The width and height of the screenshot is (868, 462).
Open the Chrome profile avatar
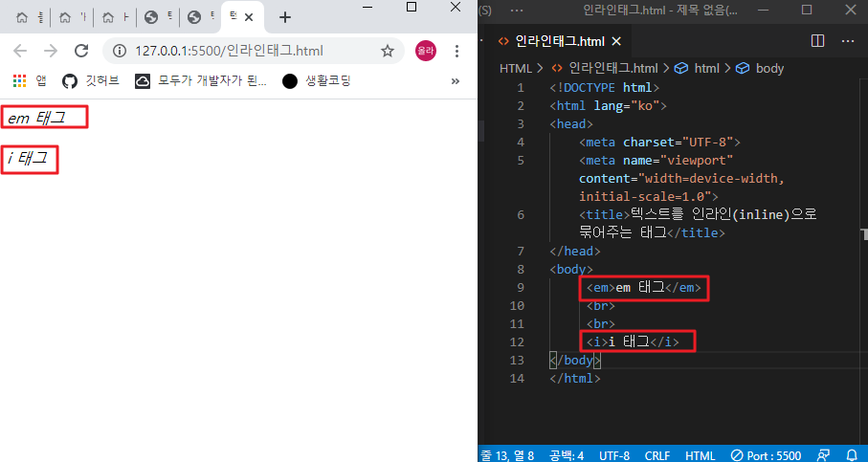coord(425,51)
